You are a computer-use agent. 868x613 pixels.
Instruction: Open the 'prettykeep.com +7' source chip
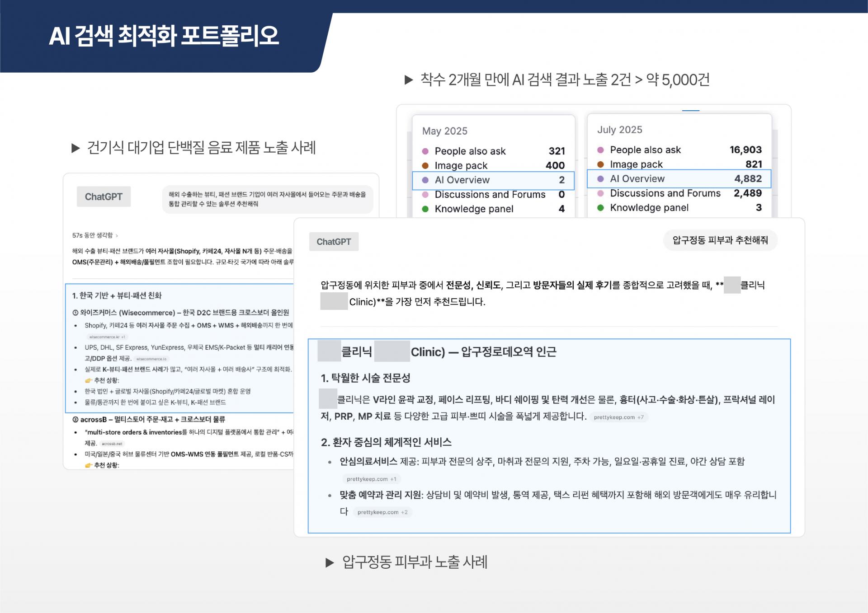(618, 417)
